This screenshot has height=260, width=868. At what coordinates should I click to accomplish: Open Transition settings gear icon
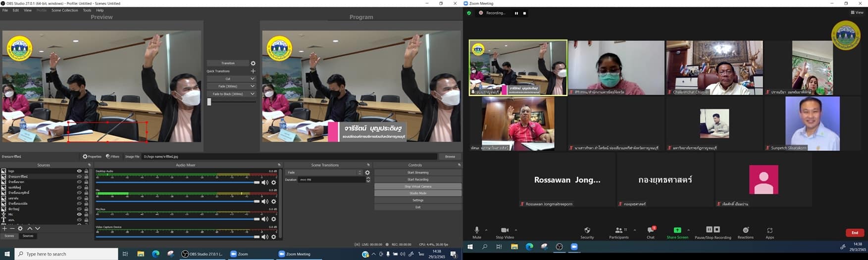coord(253,63)
